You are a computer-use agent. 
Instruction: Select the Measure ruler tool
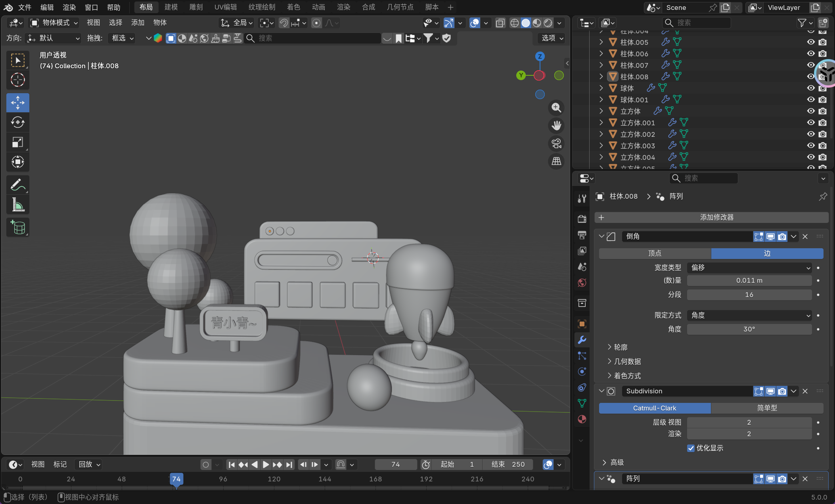[18, 205]
